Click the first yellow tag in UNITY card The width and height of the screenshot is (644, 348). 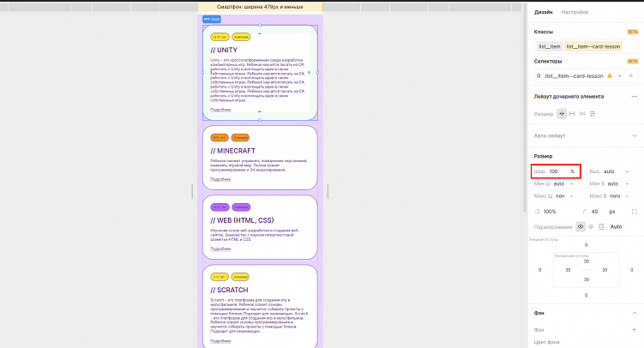click(220, 37)
